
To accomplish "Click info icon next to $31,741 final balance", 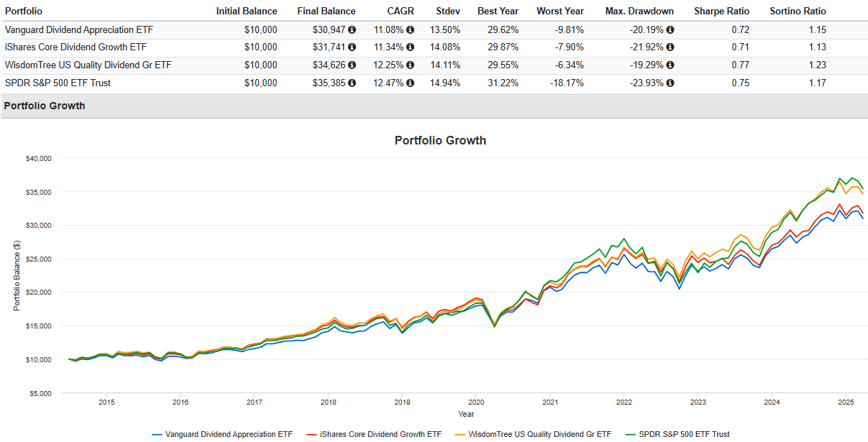I will pyautogui.click(x=352, y=47).
